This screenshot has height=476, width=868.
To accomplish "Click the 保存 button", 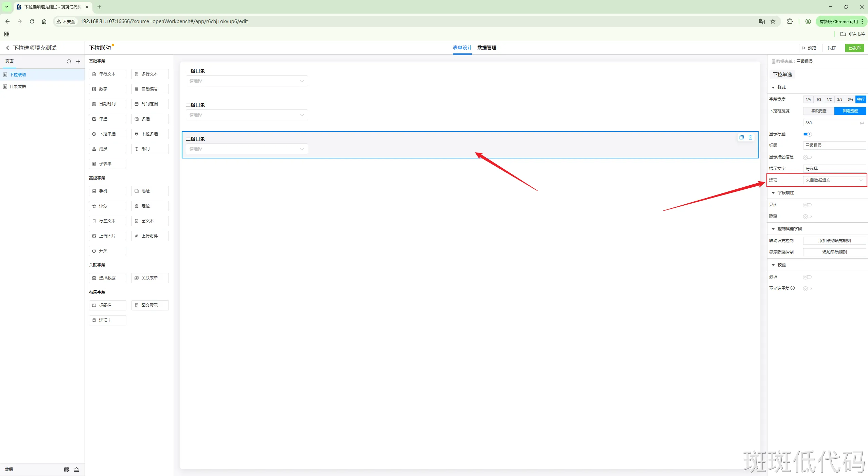I will point(831,48).
